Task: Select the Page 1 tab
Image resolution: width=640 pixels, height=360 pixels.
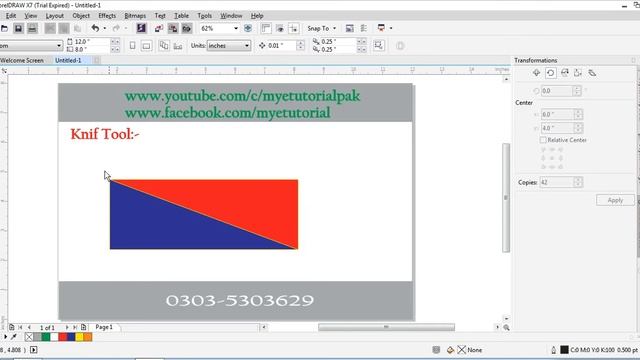Action: coord(104,327)
